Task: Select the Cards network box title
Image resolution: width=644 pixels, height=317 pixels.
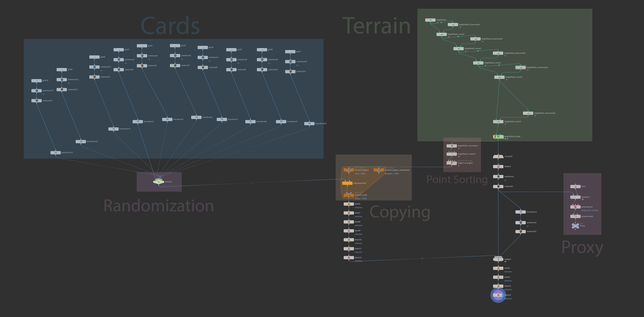Action: tap(170, 26)
